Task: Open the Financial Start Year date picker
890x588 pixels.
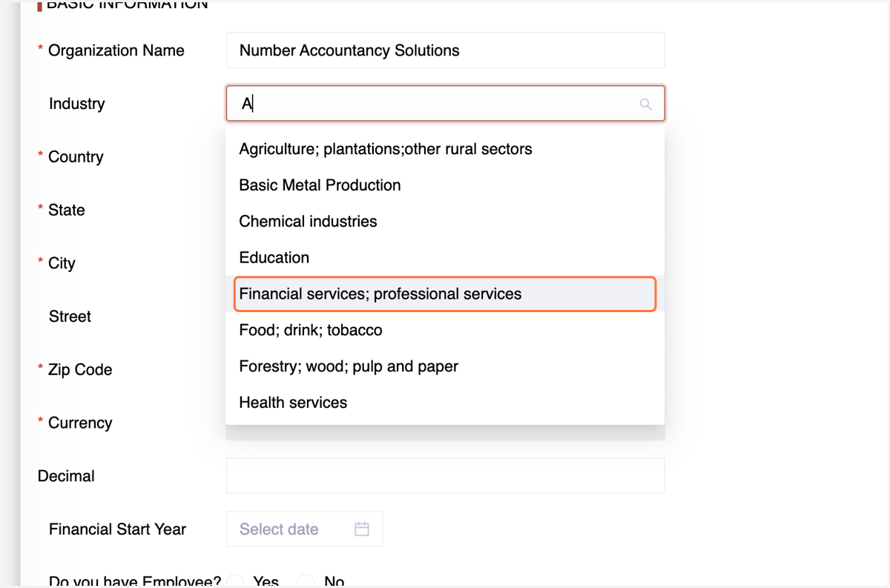Action: click(x=304, y=529)
